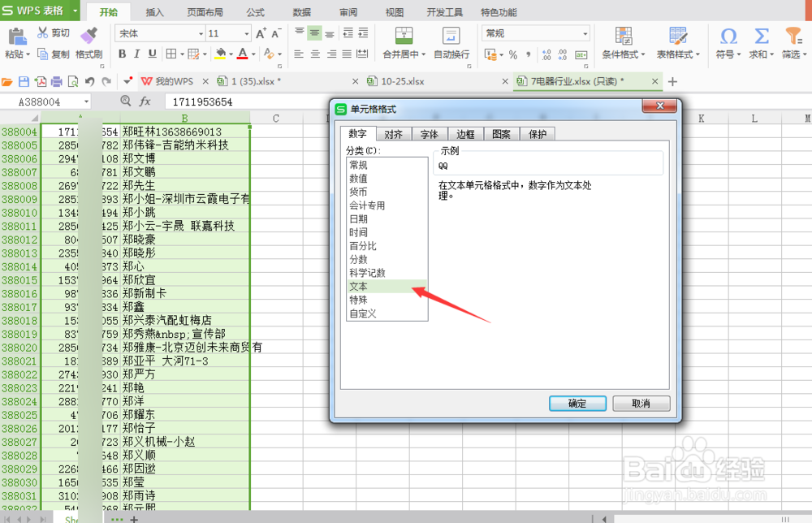Click the justify alignment icon
Image resolution: width=812 pixels, height=523 pixels.
click(x=347, y=54)
